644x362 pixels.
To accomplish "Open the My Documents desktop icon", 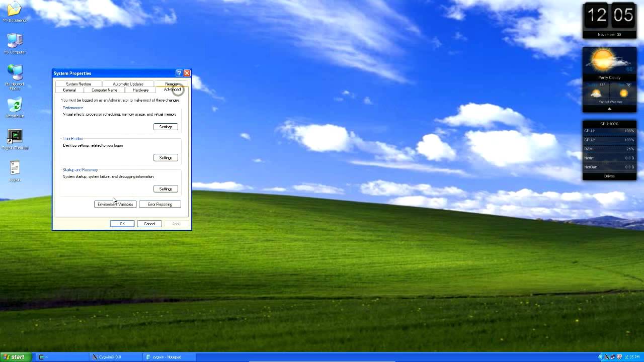I will tap(15, 12).
